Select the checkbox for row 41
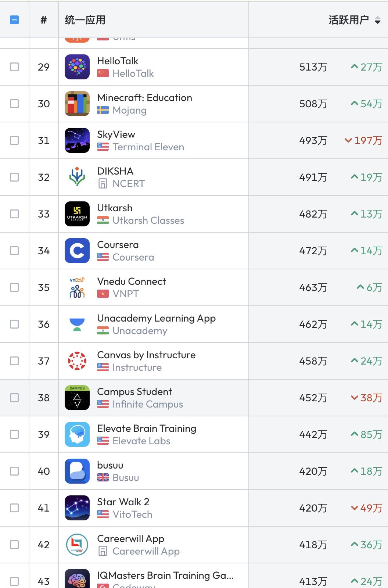Image resolution: width=388 pixels, height=588 pixels. (x=14, y=508)
